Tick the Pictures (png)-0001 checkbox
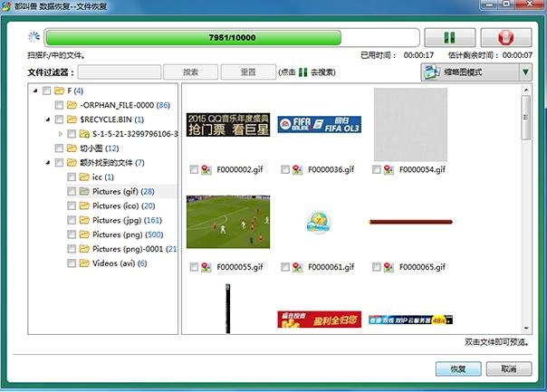This screenshot has width=547, height=392. (x=72, y=249)
